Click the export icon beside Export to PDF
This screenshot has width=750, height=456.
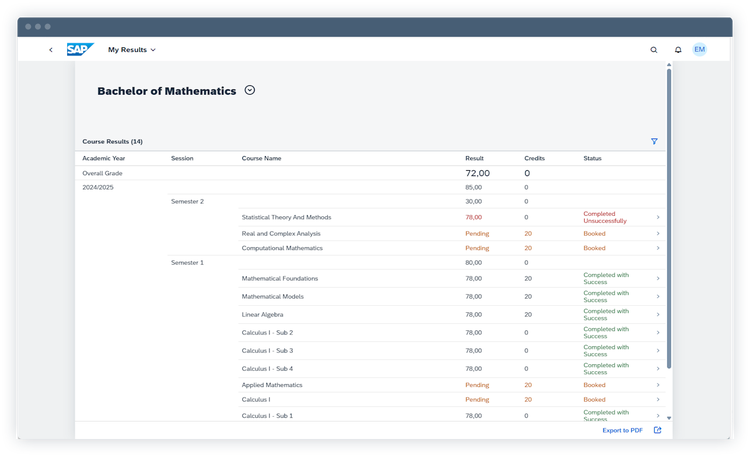pyautogui.click(x=658, y=430)
